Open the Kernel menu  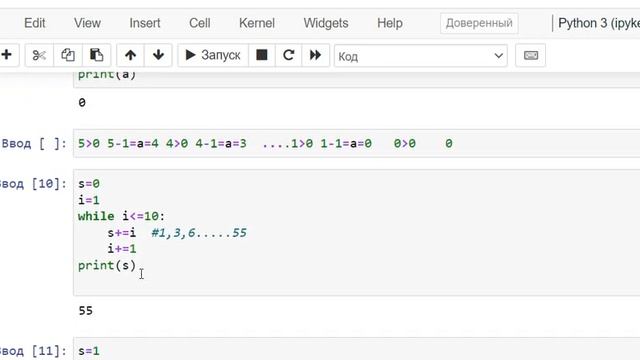(x=257, y=23)
